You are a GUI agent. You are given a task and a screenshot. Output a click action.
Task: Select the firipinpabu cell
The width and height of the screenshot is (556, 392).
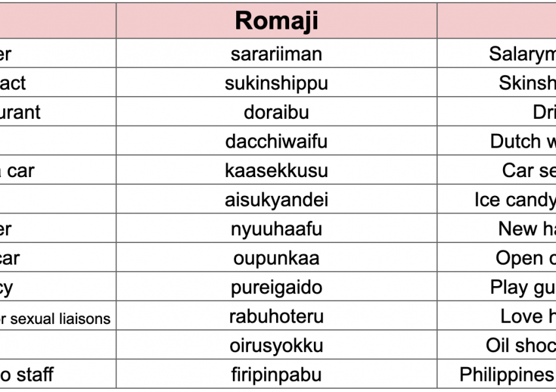point(276,374)
